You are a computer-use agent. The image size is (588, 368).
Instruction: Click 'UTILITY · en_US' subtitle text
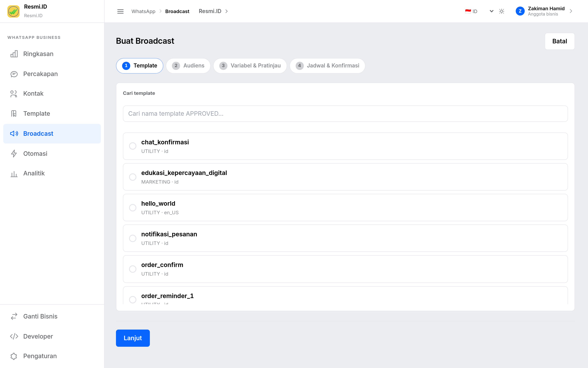tap(160, 212)
